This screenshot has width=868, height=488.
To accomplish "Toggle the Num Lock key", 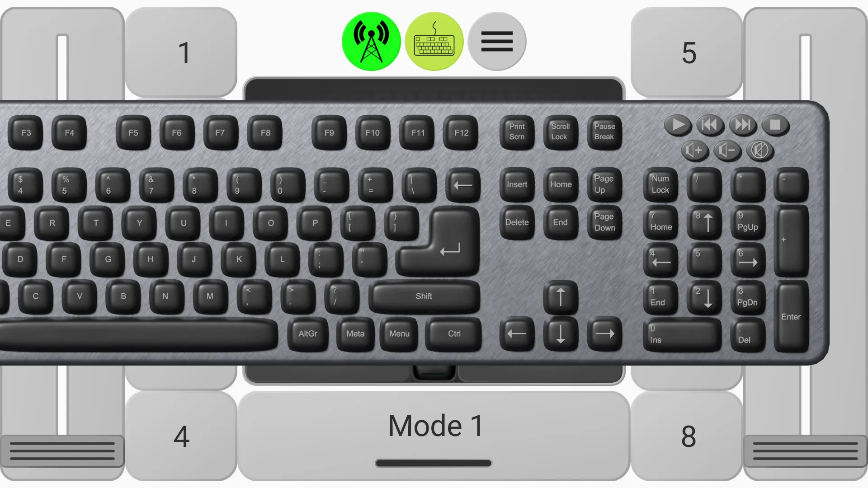I will coord(660,184).
